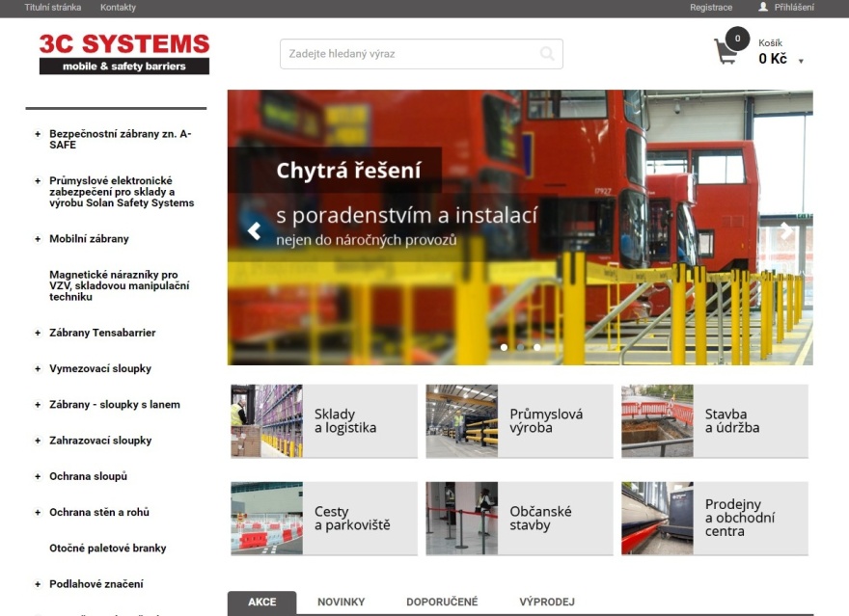Screen dimensions: 849x616
Task: Select second carousel dot
Action: [x=520, y=347]
